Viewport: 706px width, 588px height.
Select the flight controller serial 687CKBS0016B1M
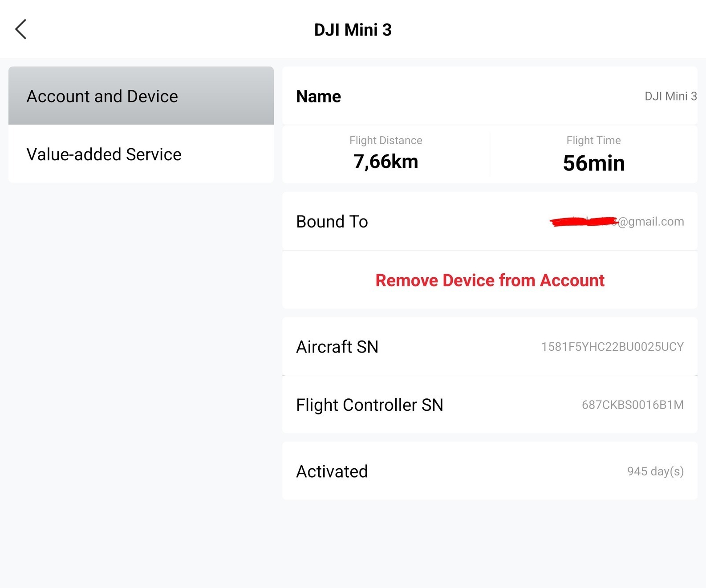(x=633, y=405)
